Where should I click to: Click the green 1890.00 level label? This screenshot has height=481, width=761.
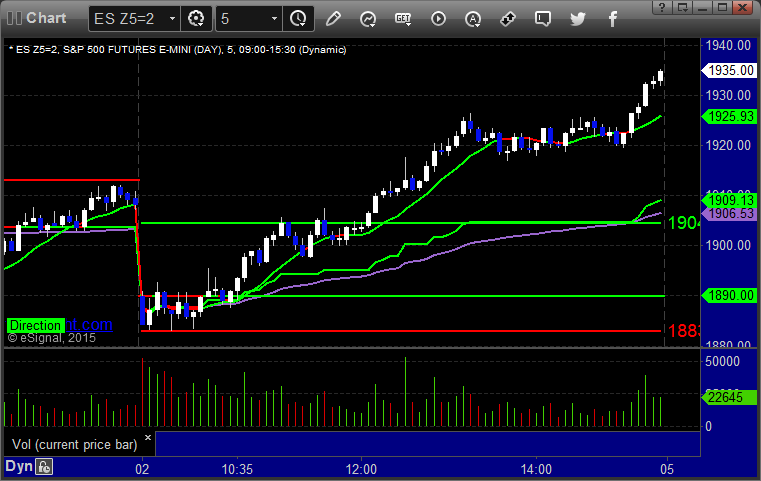click(x=729, y=296)
